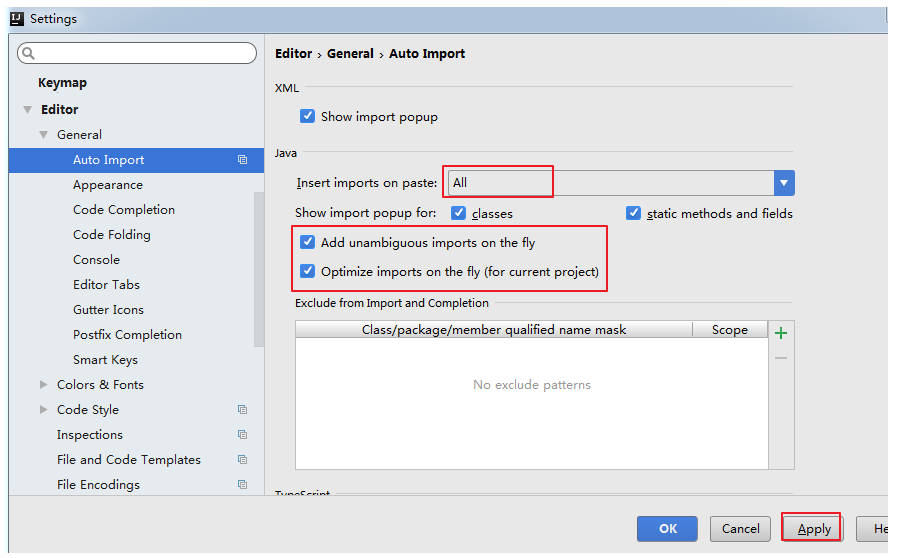Toggle the classes import popup checkbox

(x=458, y=213)
